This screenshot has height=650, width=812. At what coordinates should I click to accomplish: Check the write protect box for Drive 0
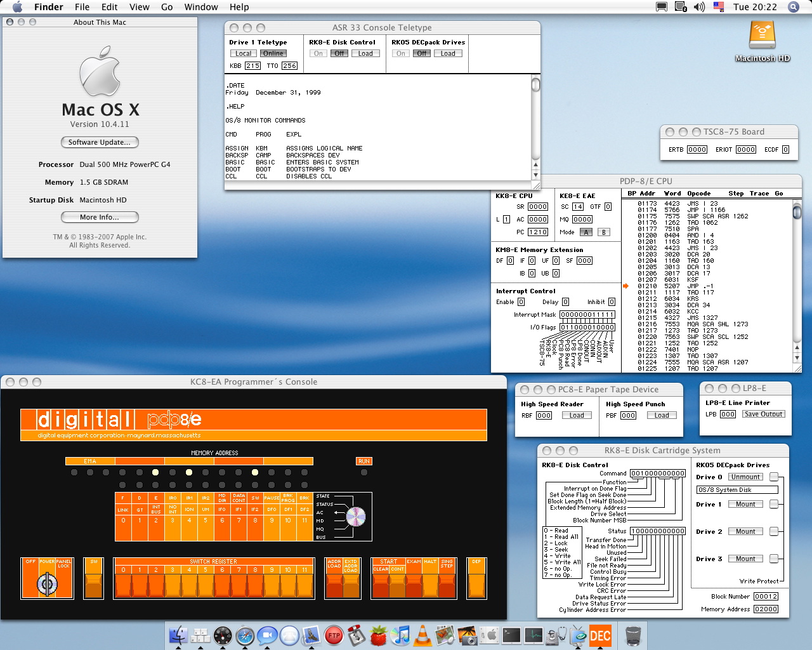click(774, 477)
